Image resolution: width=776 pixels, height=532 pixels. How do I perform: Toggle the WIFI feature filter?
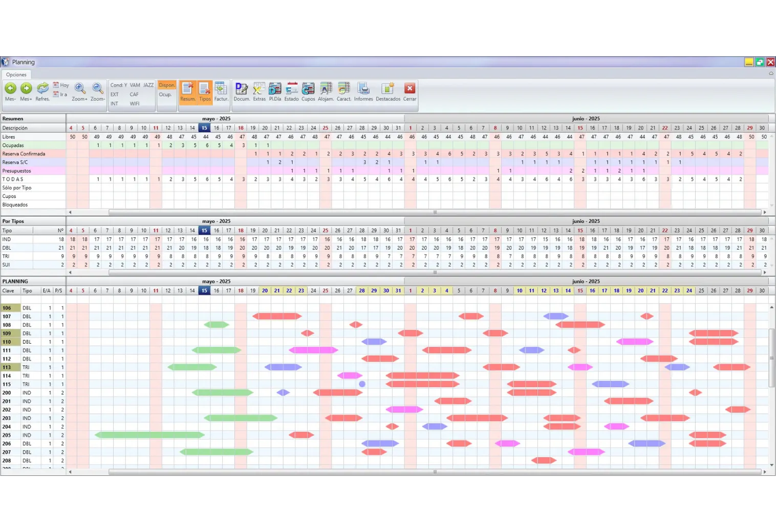coord(135,104)
